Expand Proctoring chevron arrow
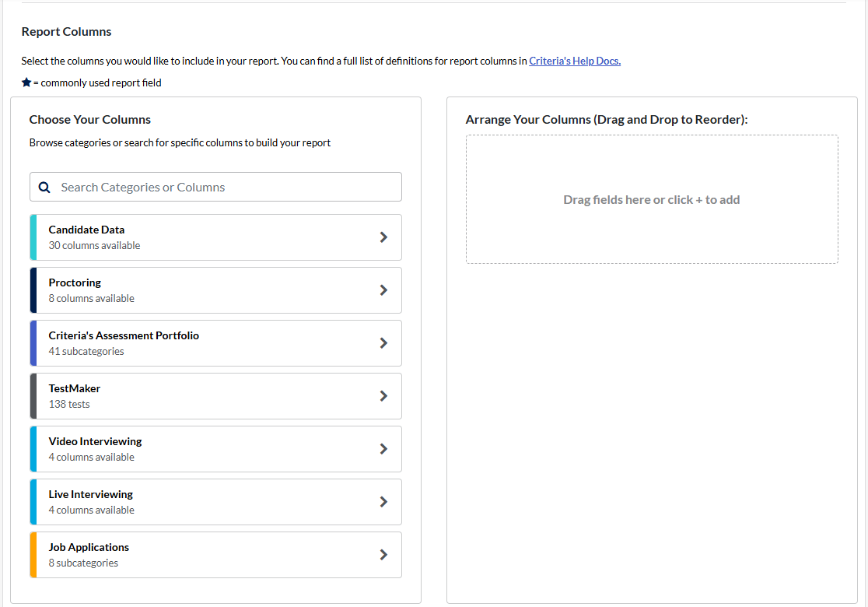868x607 pixels. 383,290
